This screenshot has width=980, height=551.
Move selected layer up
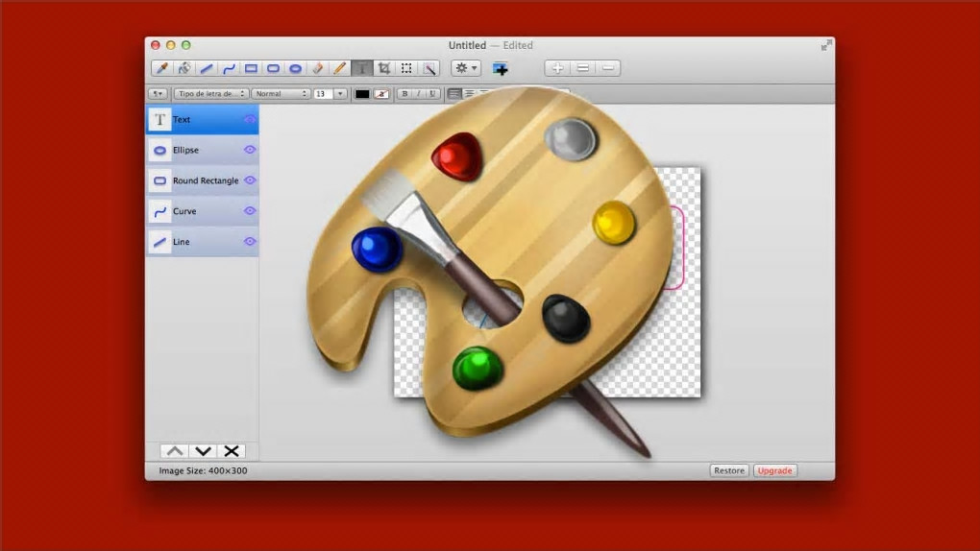point(175,451)
